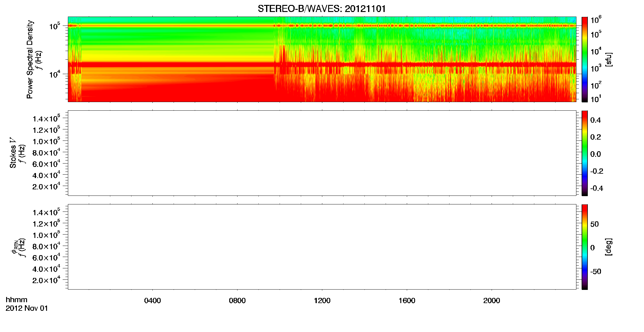Screen dimensions: 644x332
Task: Click inside the empty Stokes V panel
Action: [x=322, y=153]
